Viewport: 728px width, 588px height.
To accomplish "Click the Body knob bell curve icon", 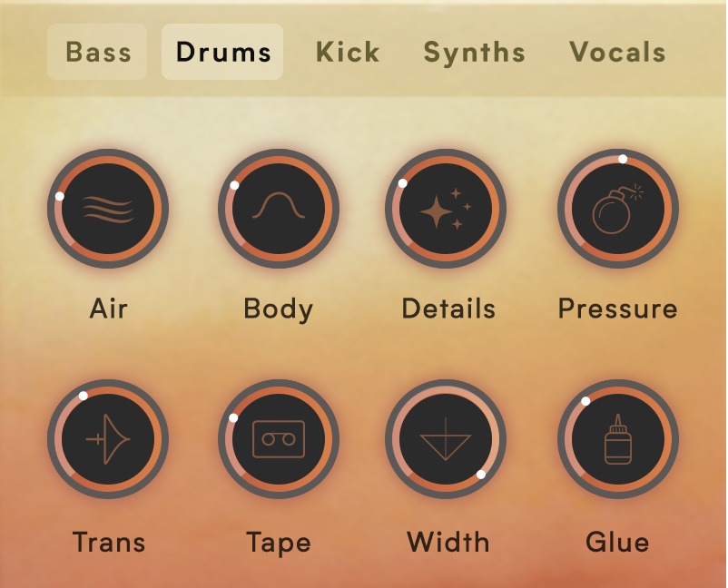I will tap(279, 205).
